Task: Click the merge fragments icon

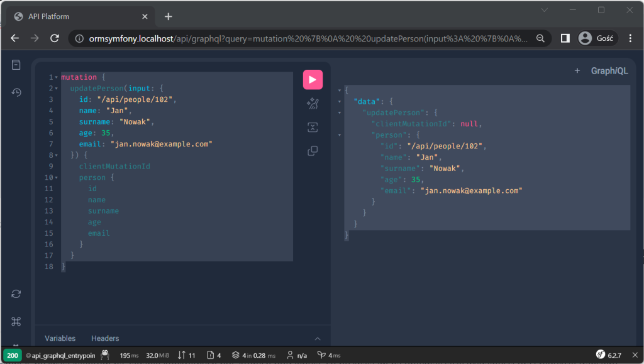Action: 313,127
